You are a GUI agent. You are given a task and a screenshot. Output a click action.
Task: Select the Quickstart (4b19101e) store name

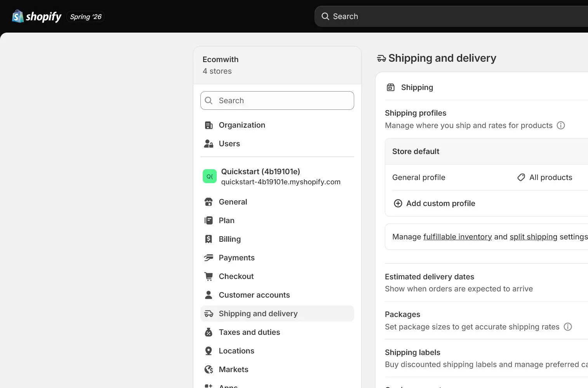(261, 171)
